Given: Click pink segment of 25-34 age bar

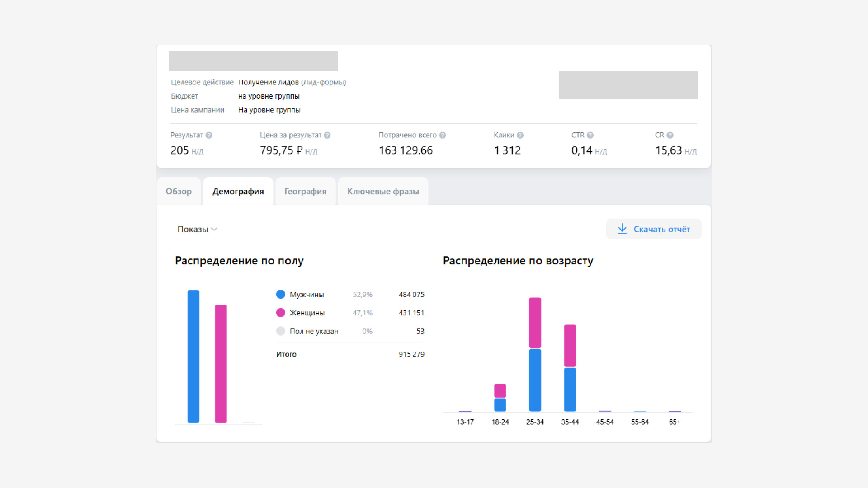Looking at the screenshot, I should tap(535, 323).
